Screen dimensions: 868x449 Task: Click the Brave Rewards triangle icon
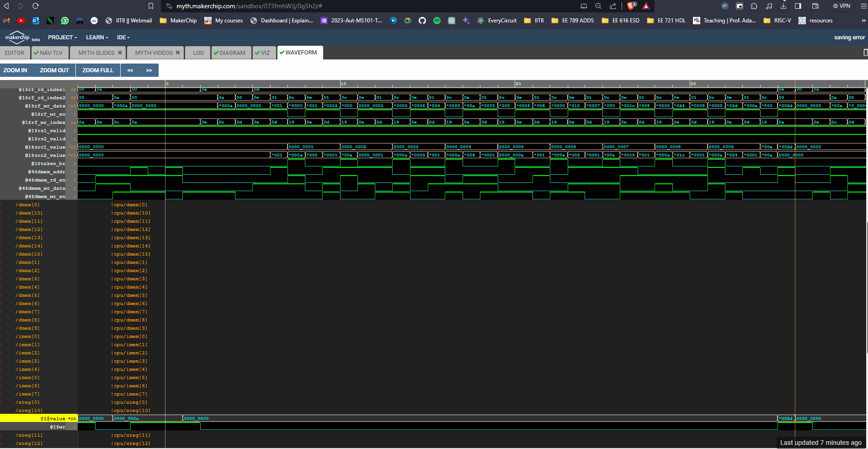(x=646, y=6)
